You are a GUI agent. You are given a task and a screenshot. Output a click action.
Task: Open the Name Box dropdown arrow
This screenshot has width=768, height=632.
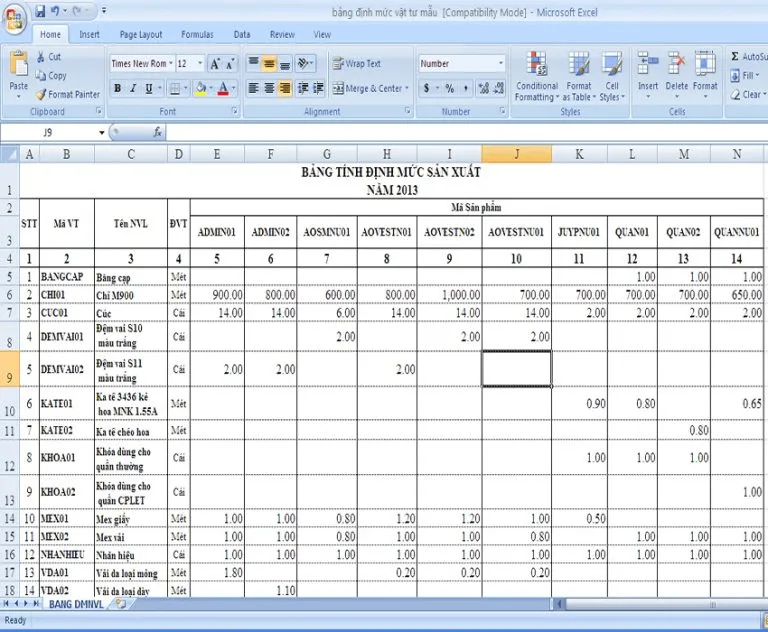101,132
